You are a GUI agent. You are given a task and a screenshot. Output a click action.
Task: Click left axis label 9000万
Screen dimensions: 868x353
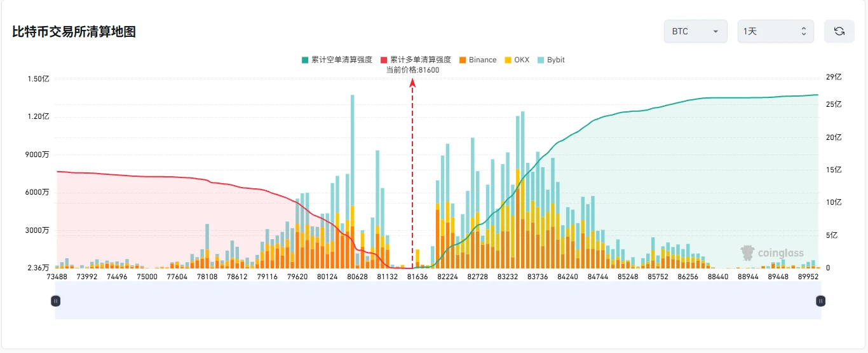(x=38, y=155)
